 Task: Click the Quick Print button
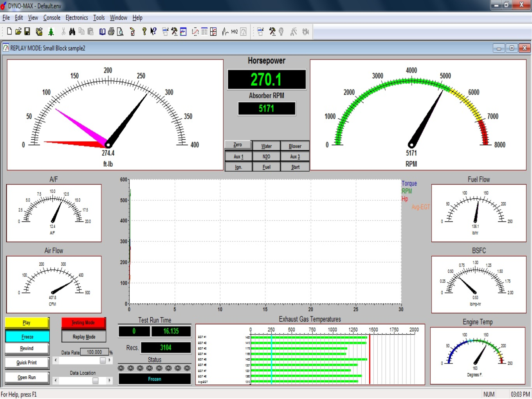[x=27, y=363]
